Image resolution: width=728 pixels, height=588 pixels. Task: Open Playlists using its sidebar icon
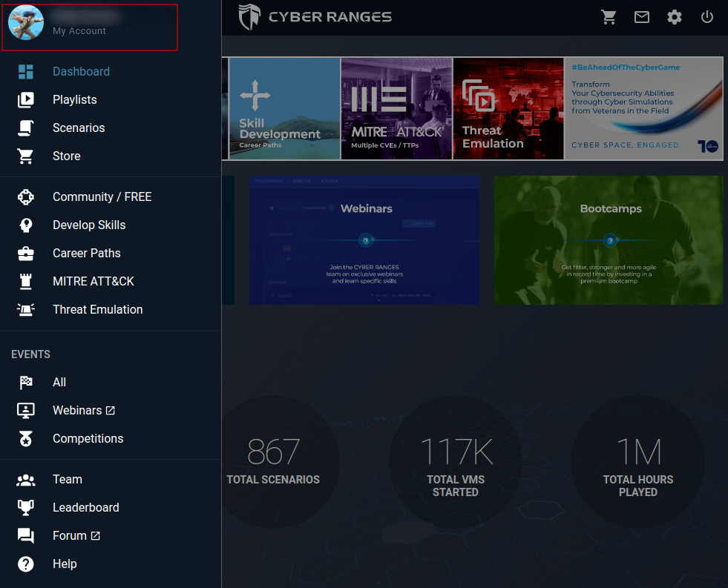click(x=26, y=99)
